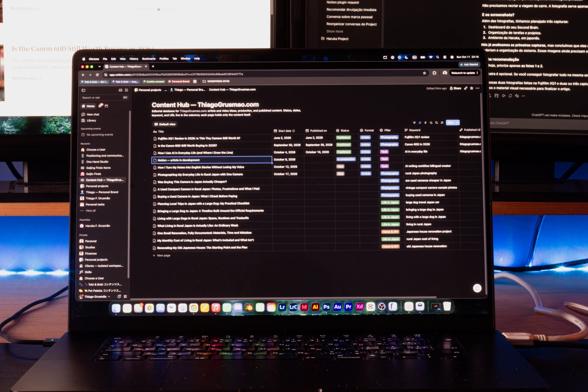Add a row with New page

(161, 256)
